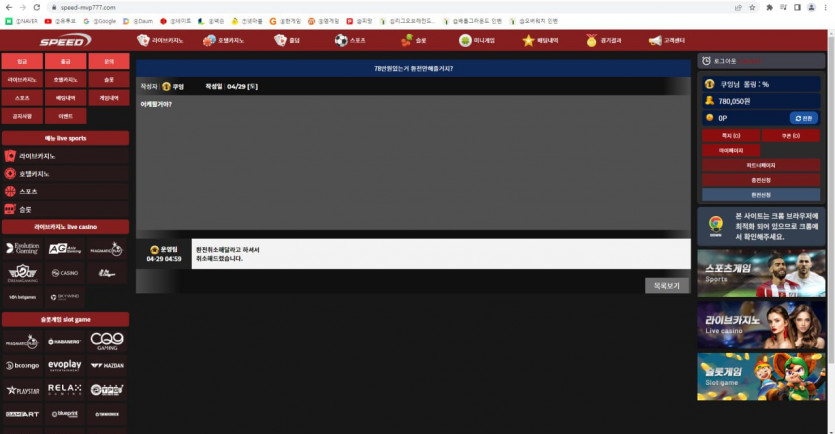Select the Skywind provider logo
835x434 pixels.
[x=65, y=297]
